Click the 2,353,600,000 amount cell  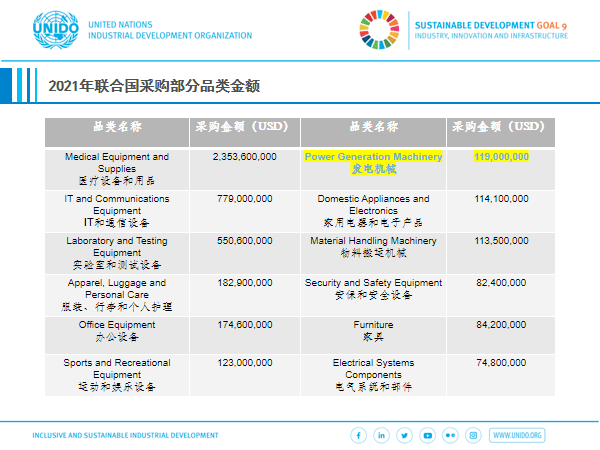244,157
